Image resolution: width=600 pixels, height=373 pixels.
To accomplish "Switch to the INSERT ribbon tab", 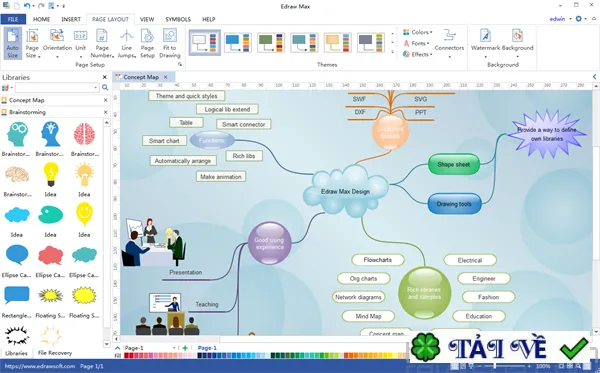I will click(71, 19).
